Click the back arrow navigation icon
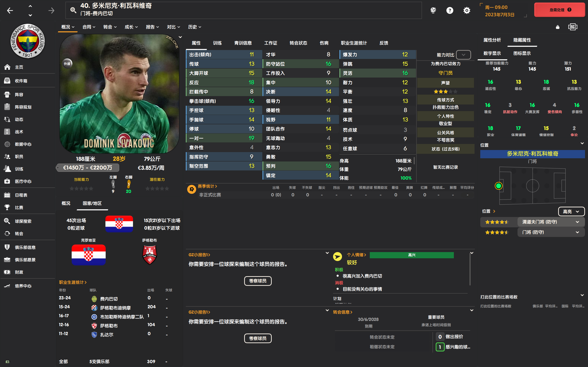This screenshot has height=367, width=588. click(x=10, y=11)
